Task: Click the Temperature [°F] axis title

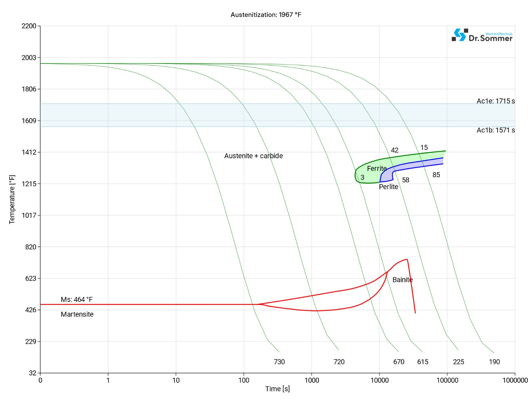Action: click(12, 199)
